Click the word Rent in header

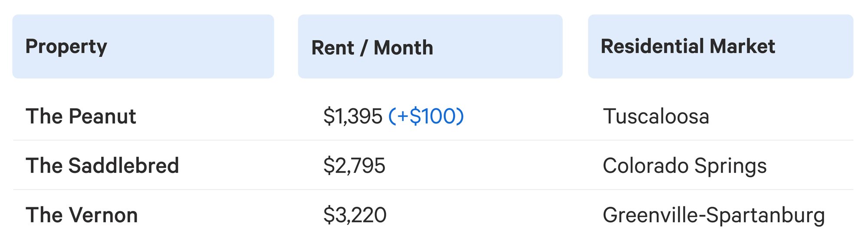tap(333, 48)
